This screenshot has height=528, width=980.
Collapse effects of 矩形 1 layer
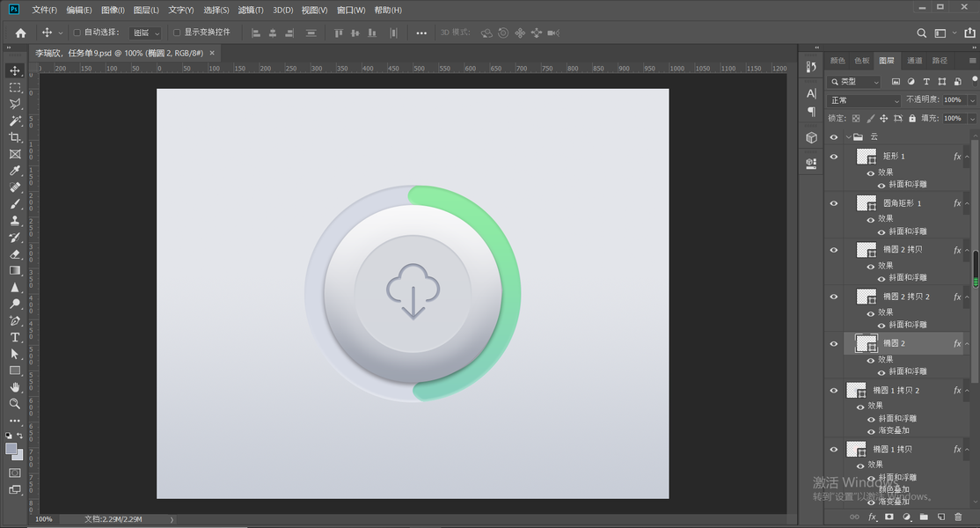pos(968,157)
